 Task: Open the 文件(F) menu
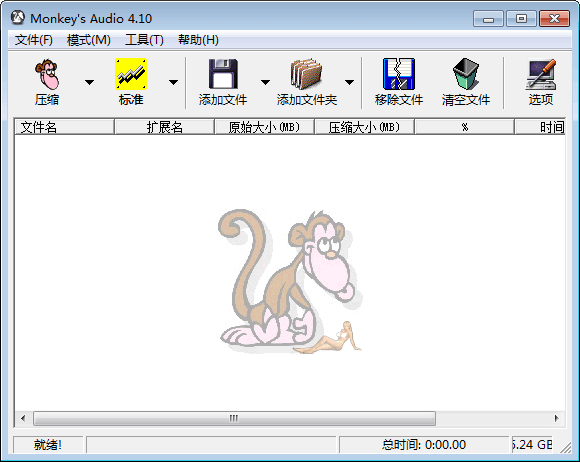34,40
